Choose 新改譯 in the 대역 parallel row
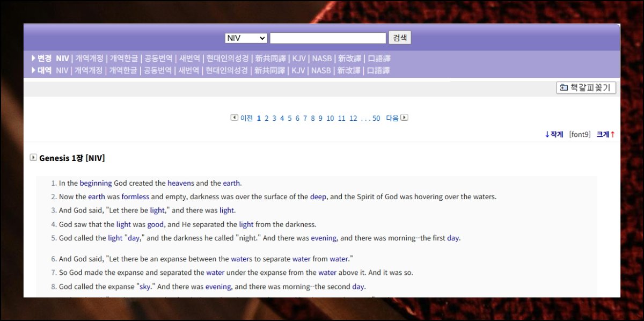644x321 pixels. tap(349, 70)
